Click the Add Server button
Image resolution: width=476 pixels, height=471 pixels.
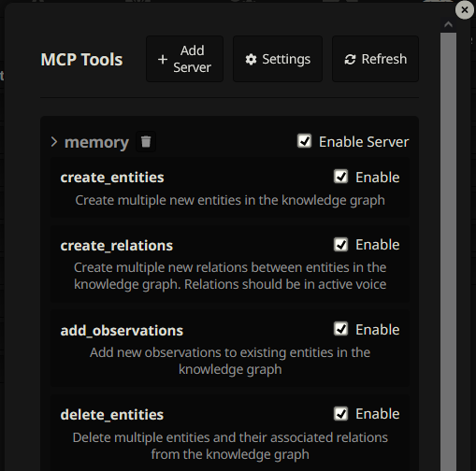coord(184,59)
